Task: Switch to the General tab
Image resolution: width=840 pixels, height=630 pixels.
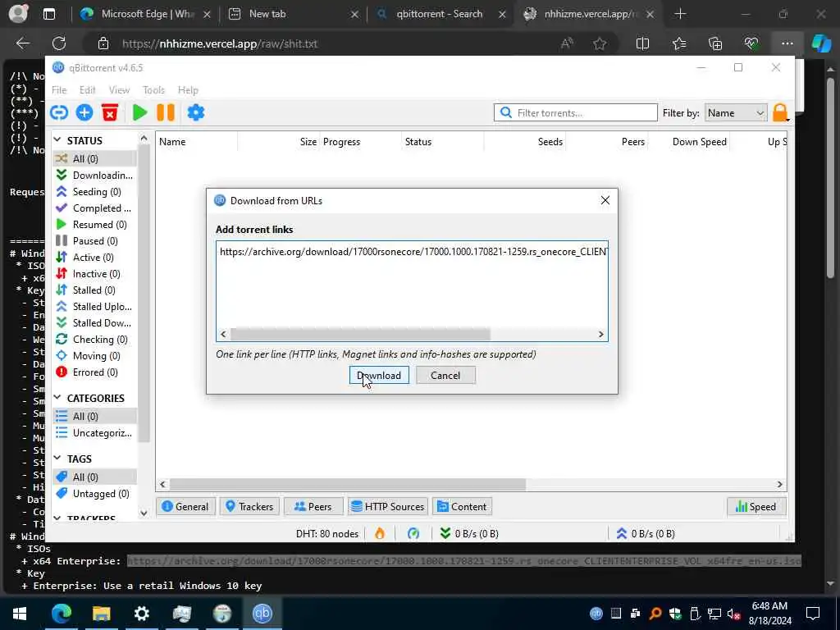Action: (x=185, y=507)
